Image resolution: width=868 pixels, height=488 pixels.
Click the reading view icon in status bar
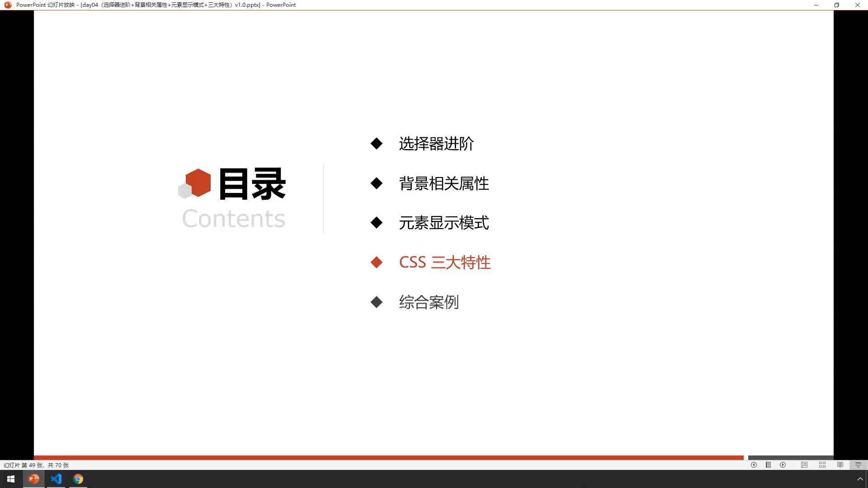[840, 465]
